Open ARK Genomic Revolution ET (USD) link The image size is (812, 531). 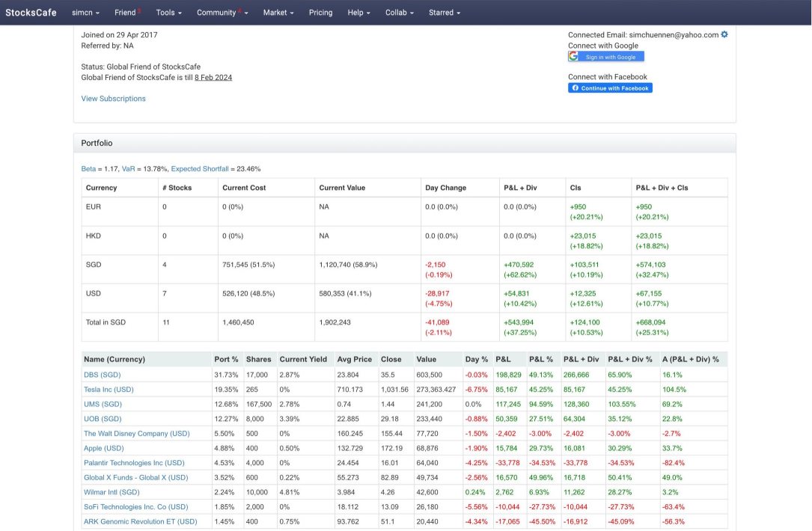tap(141, 522)
